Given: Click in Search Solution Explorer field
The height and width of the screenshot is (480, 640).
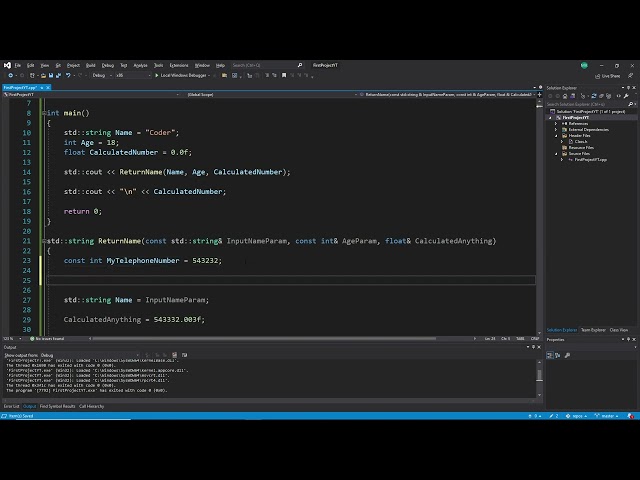Looking at the screenshot, I should (x=586, y=104).
